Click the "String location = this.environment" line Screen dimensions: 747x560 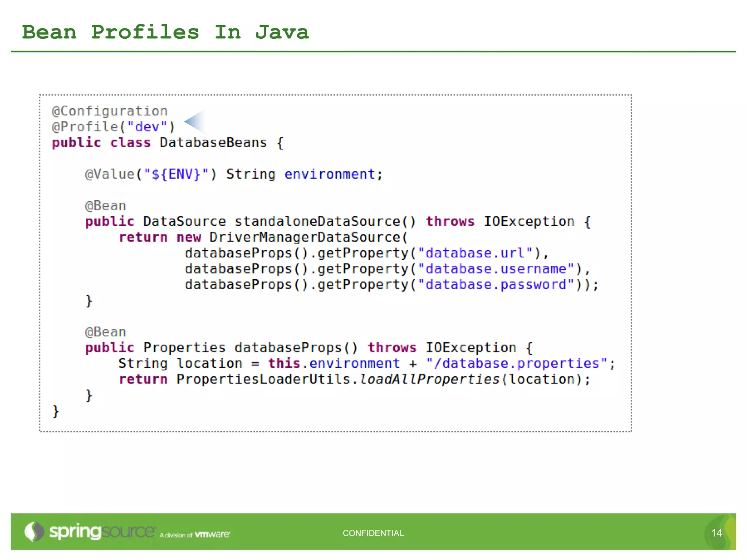[x=367, y=363]
